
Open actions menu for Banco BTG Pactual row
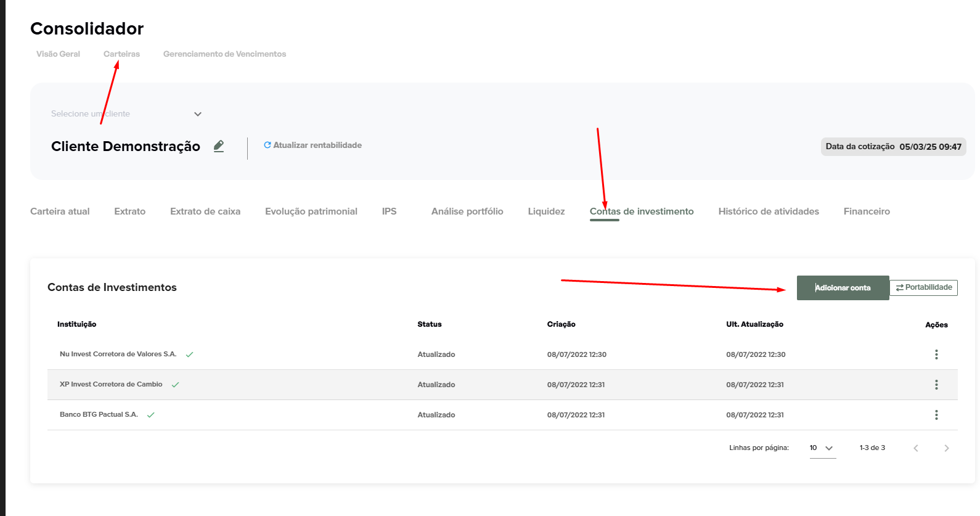(936, 415)
